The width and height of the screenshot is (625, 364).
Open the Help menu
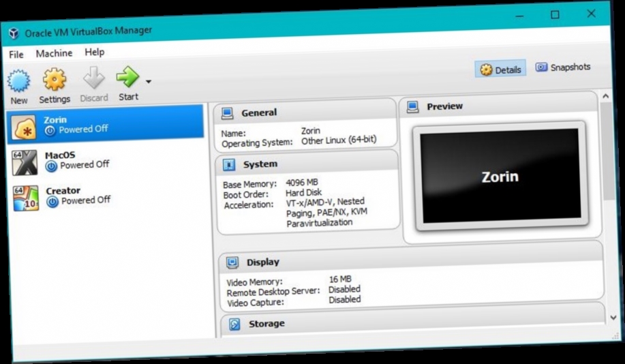(x=95, y=52)
